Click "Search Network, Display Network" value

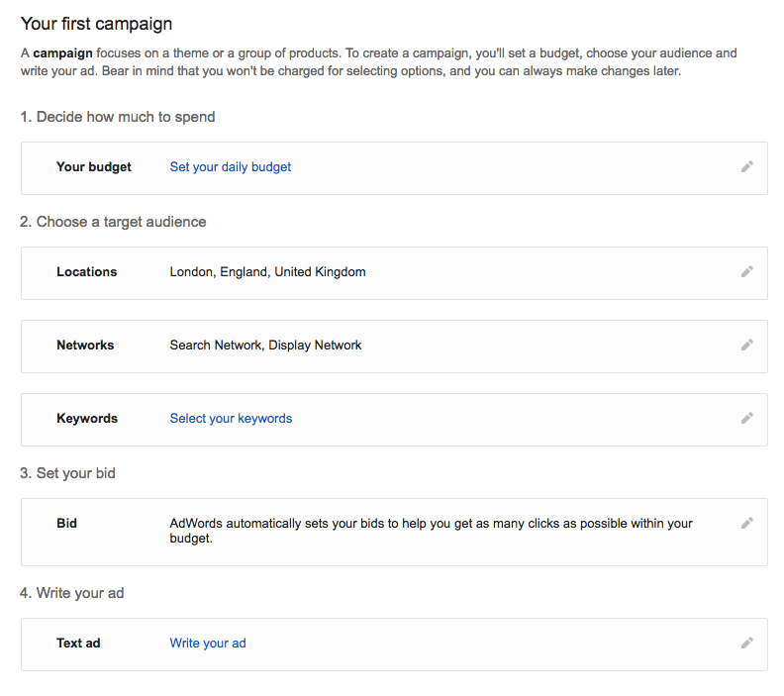[265, 346]
